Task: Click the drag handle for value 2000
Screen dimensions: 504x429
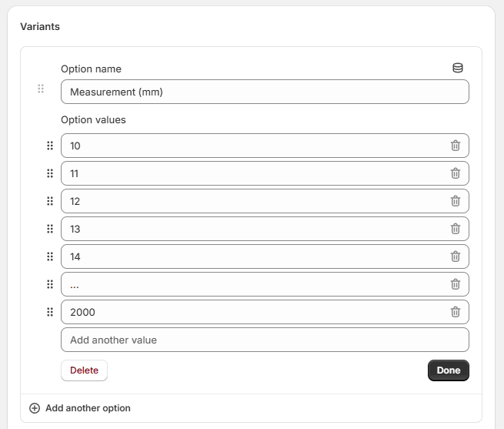Action: coord(50,312)
